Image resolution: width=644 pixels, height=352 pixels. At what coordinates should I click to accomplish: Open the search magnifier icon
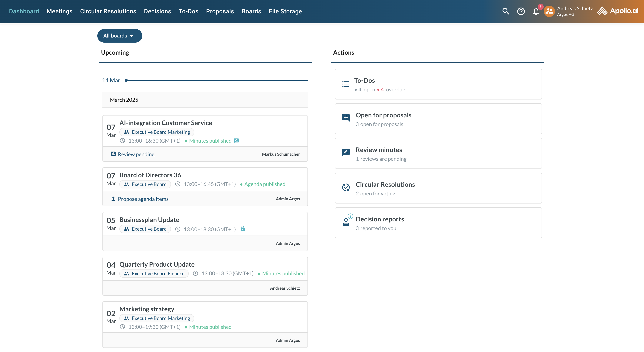(x=506, y=11)
